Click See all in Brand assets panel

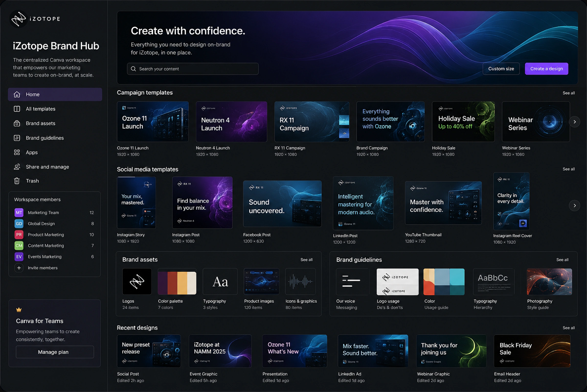point(306,260)
